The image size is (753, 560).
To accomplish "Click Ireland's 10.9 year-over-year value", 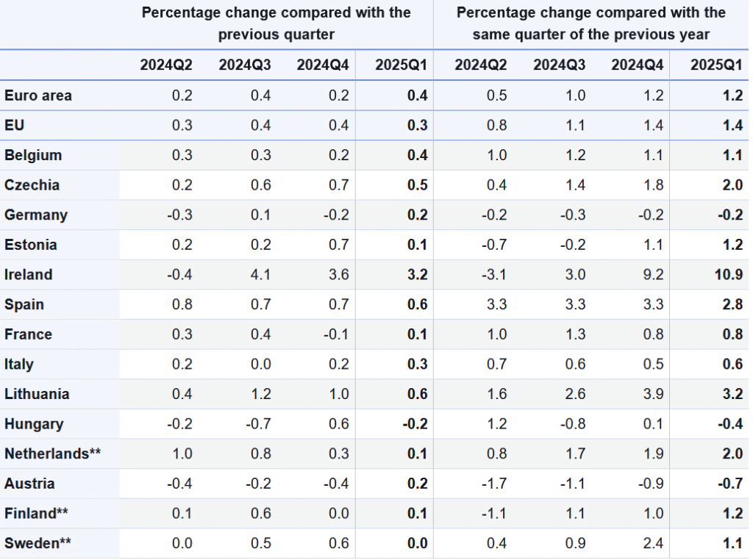I will tap(728, 275).
